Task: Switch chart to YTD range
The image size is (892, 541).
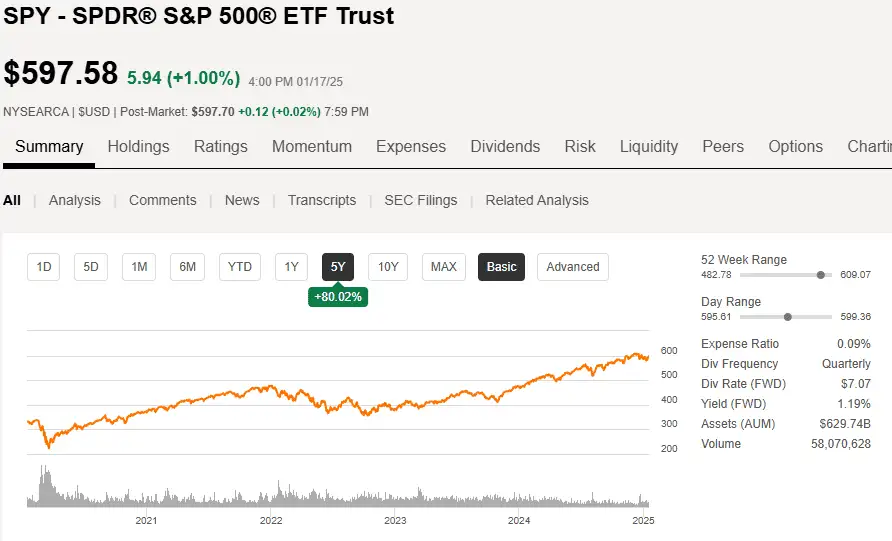Action: pos(240,267)
